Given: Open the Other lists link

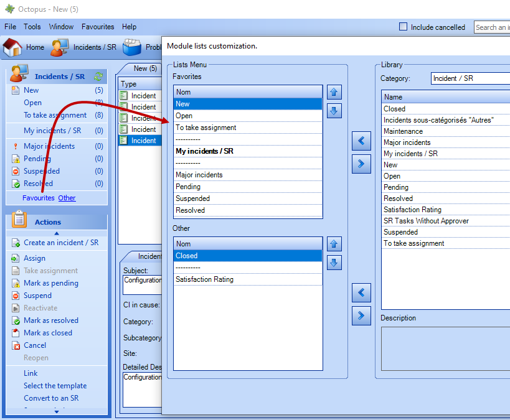Looking at the screenshot, I should tap(67, 198).
